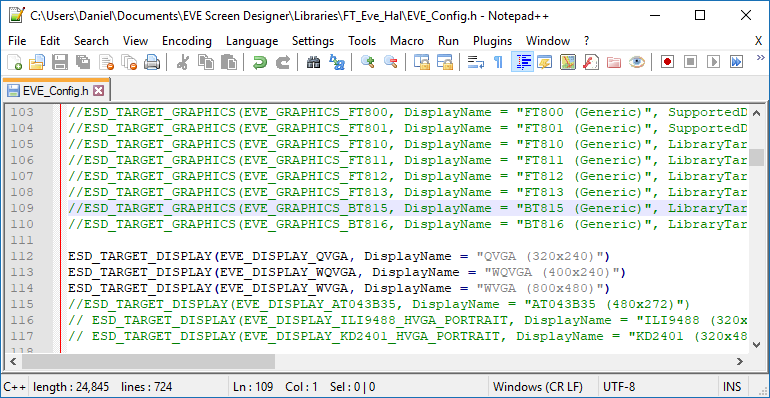Zoom out using the magnifier minus icon
The image size is (770, 398).
pos(390,62)
